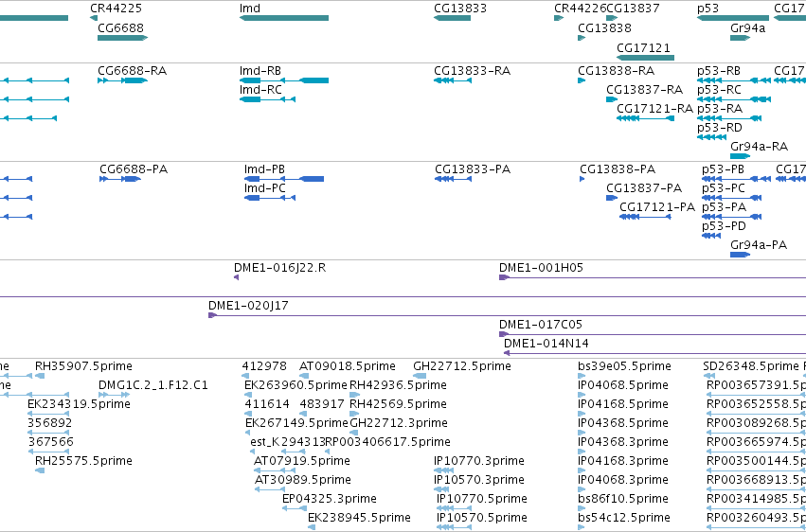Select the EK238945.5prime EST label

coord(359,518)
